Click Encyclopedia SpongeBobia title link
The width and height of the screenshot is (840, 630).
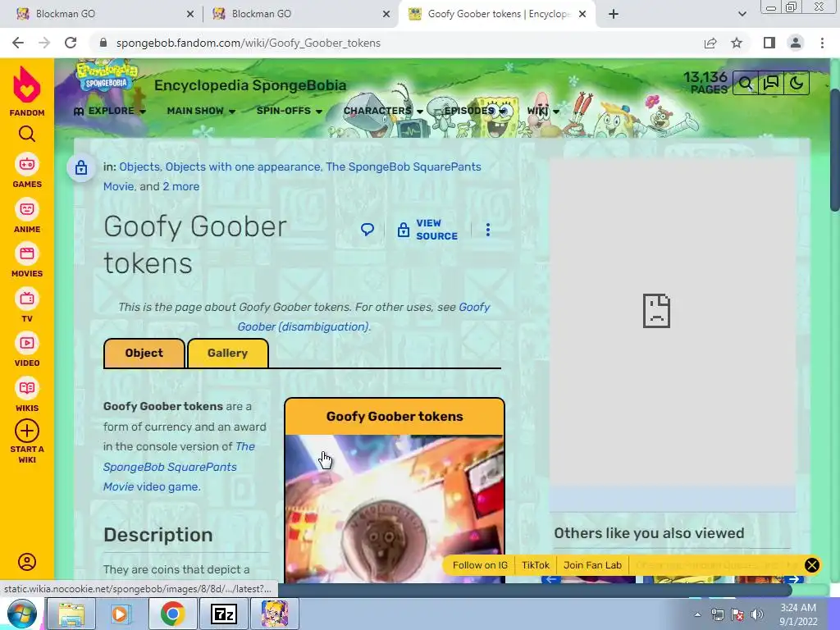[250, 85]
